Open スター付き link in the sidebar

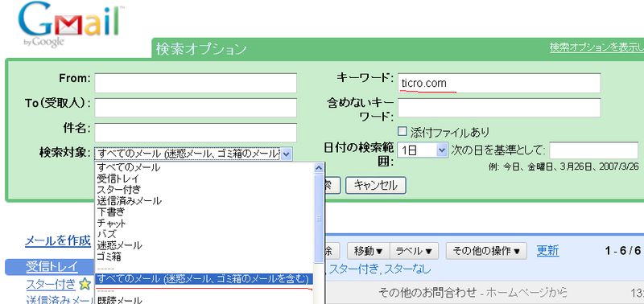[x=51, y=284]
